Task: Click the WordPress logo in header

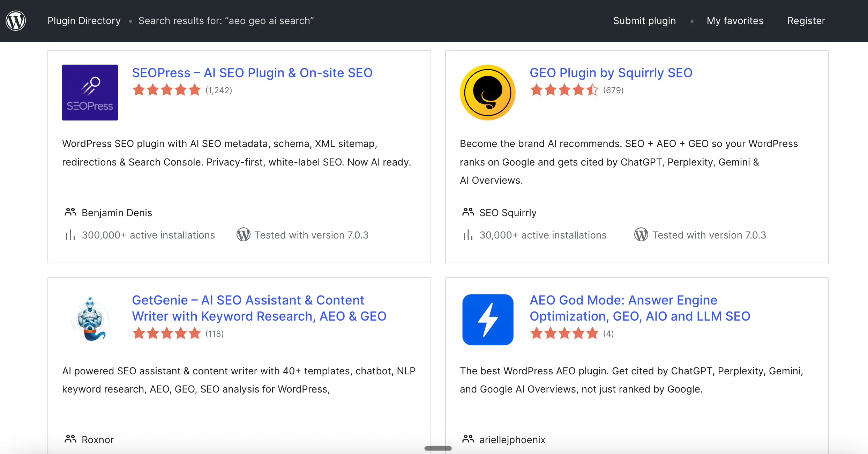Action: tap(16, 21)
